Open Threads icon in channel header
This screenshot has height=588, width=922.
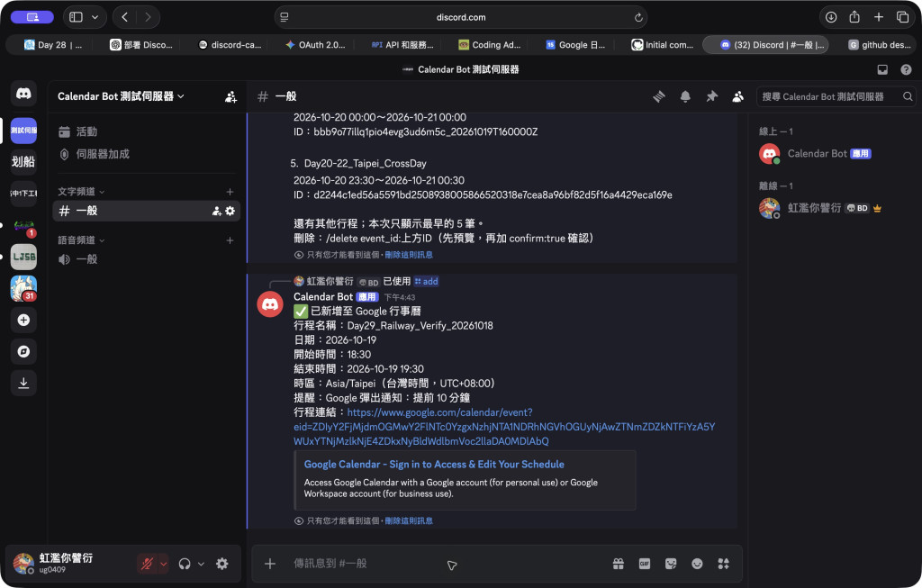coord(658,96)
